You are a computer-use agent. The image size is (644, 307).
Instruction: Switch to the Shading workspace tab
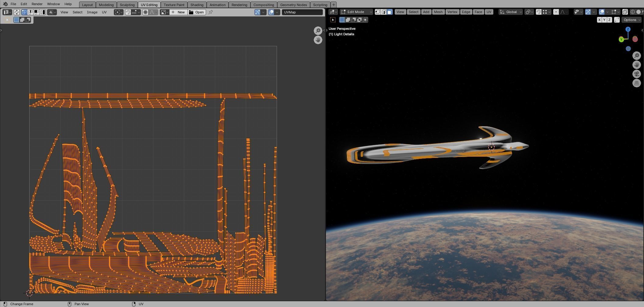197,5
